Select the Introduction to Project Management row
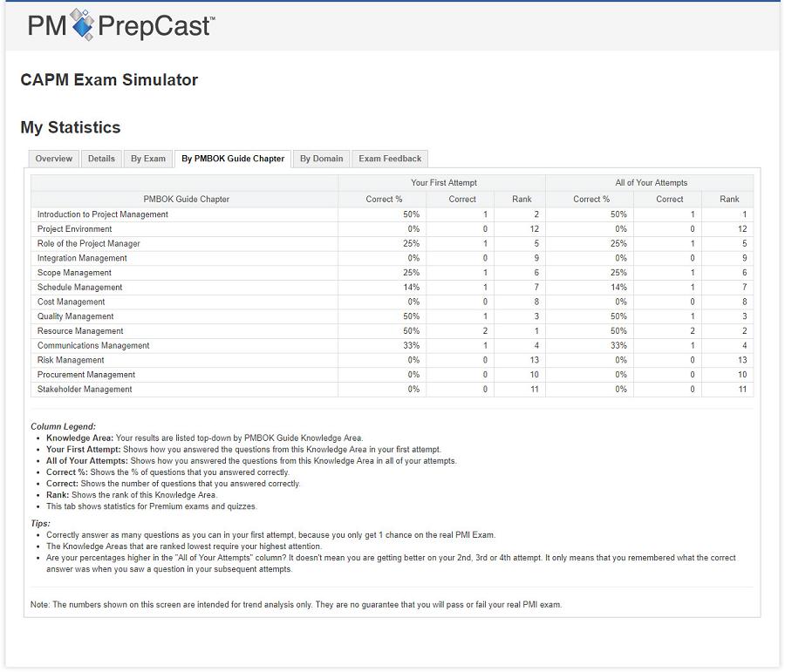This screenshot has height=672, width=785. 103,214
